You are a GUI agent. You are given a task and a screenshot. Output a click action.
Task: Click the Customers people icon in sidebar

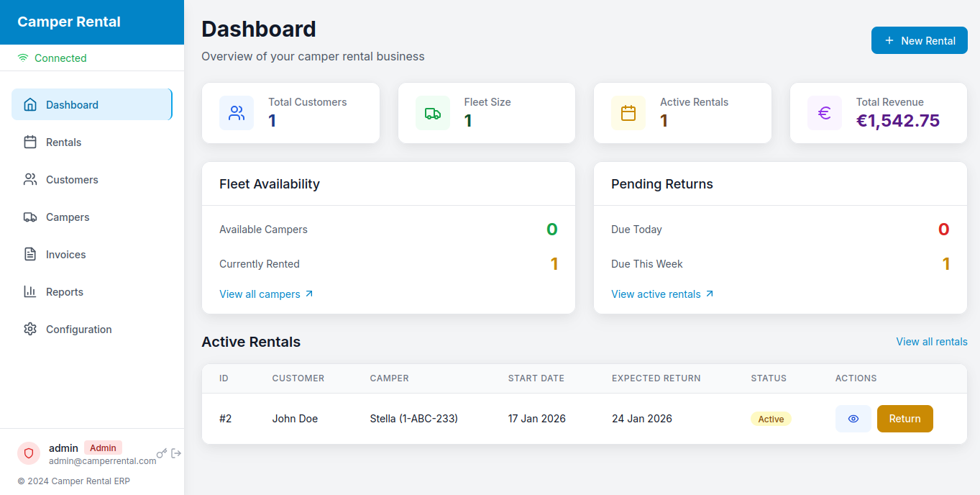click(30, 180)
